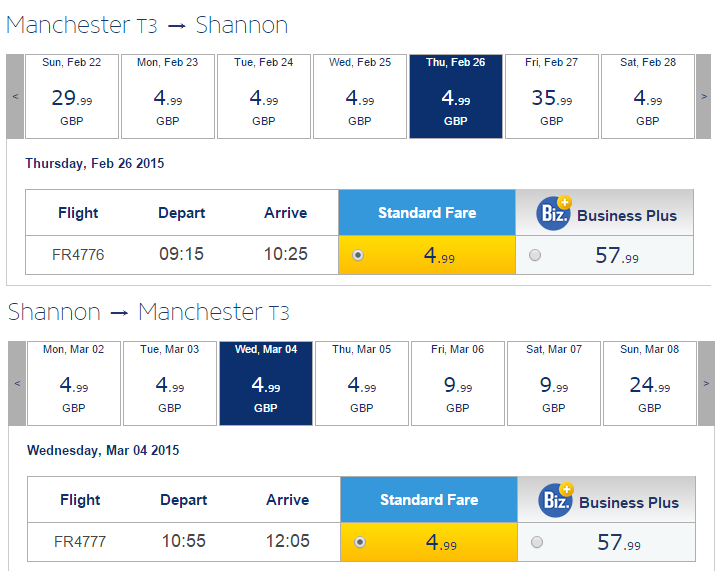Click the return Business Plus Biz icon

coord(555,500)
